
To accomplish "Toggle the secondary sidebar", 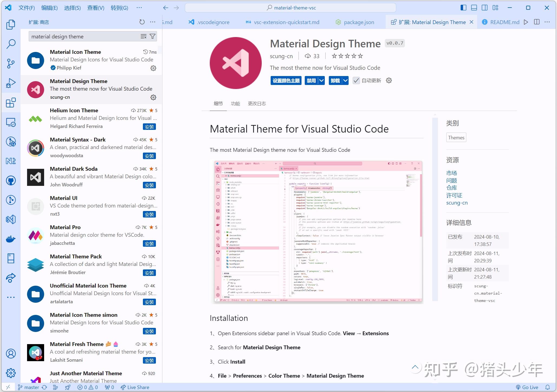I will point(484,8).
